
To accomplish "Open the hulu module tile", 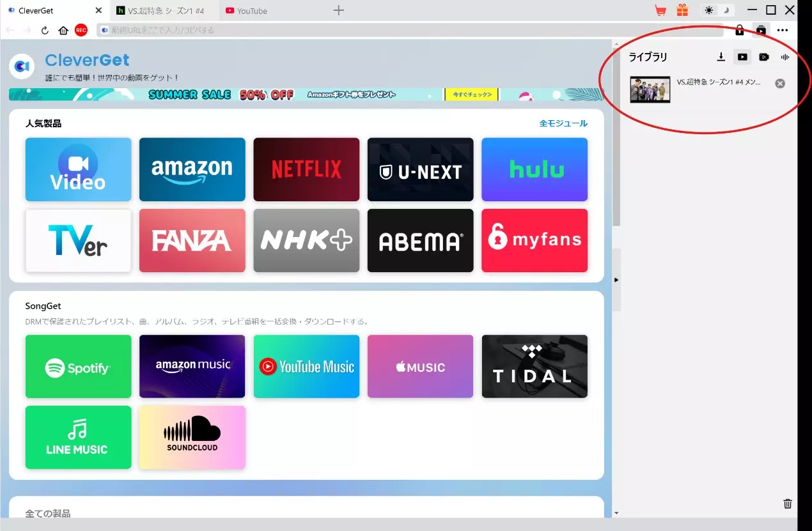I will click(535, 169).
